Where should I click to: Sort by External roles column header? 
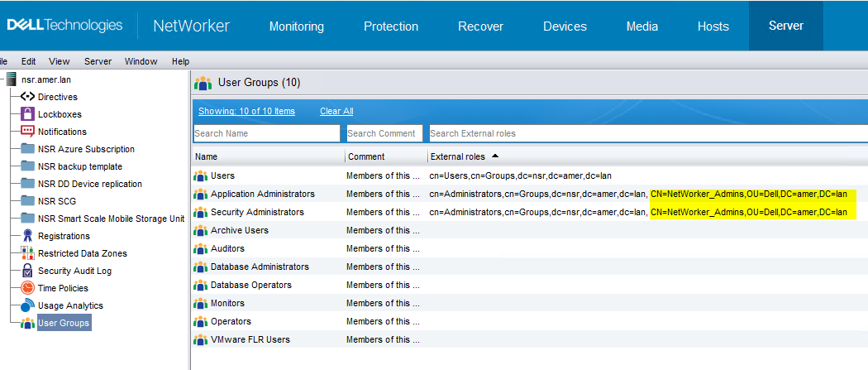(457, 156)
